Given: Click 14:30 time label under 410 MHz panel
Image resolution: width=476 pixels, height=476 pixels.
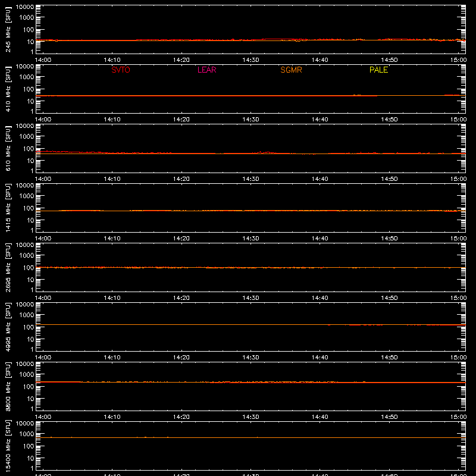Looking at the screenshot, I should coord(250,120).
